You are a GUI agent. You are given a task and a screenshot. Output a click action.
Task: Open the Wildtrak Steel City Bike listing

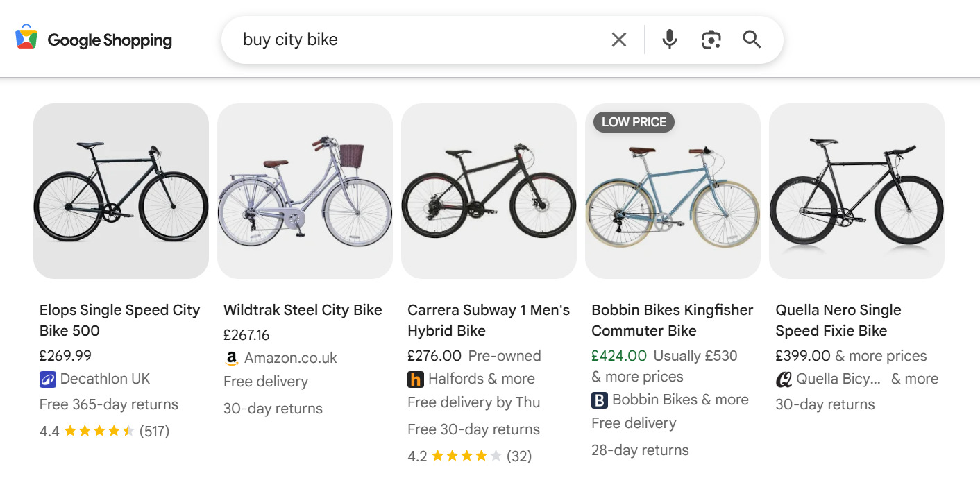(x=303, y=309)
